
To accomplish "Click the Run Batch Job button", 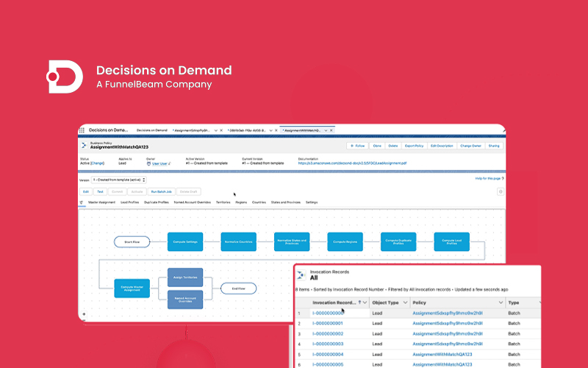I will (x=161, y=192).
